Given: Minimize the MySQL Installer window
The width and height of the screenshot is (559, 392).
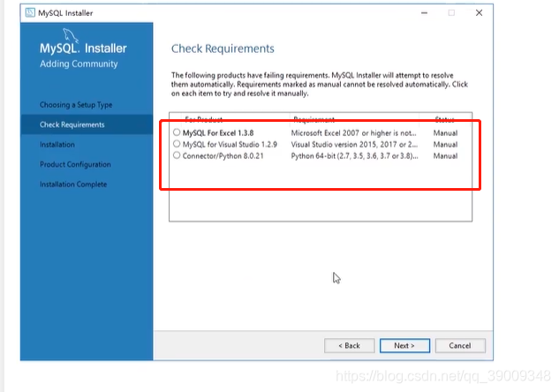Looking at the screenshot, I should [424, 13].
